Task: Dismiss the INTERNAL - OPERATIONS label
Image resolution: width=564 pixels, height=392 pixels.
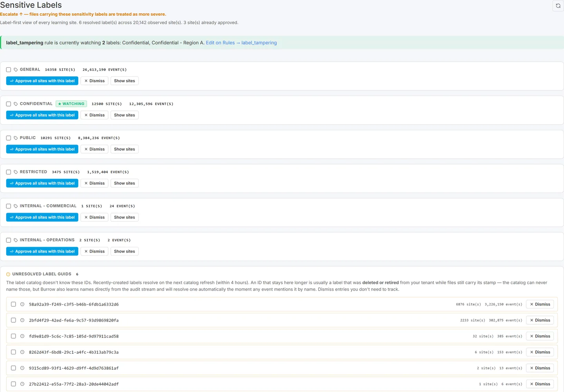Action: point(94,251)
